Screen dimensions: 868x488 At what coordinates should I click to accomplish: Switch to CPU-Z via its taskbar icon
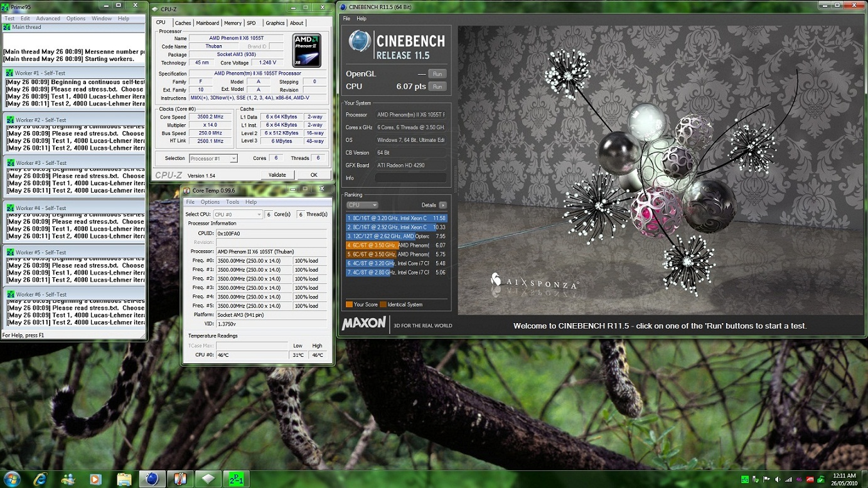(208, 479)
